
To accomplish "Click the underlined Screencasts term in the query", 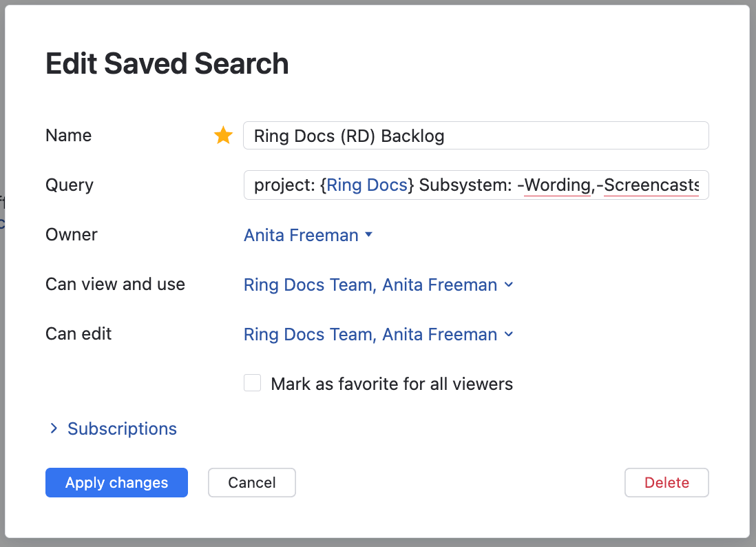I will [x=650, y=185].
